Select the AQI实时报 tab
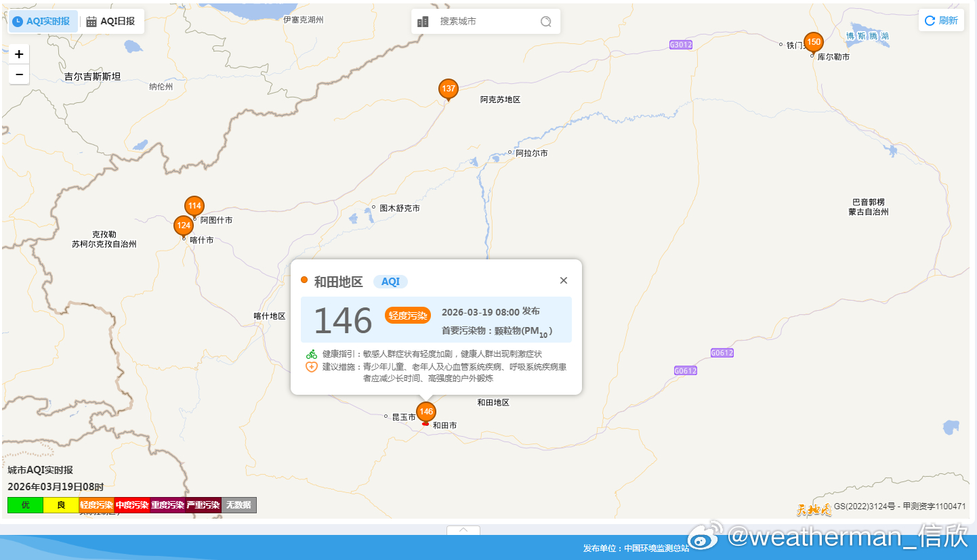 (43, 21)
